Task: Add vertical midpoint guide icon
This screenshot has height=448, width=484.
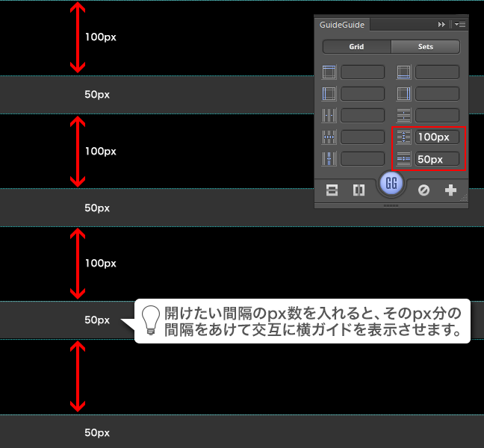Action: (x=359, y=190)
